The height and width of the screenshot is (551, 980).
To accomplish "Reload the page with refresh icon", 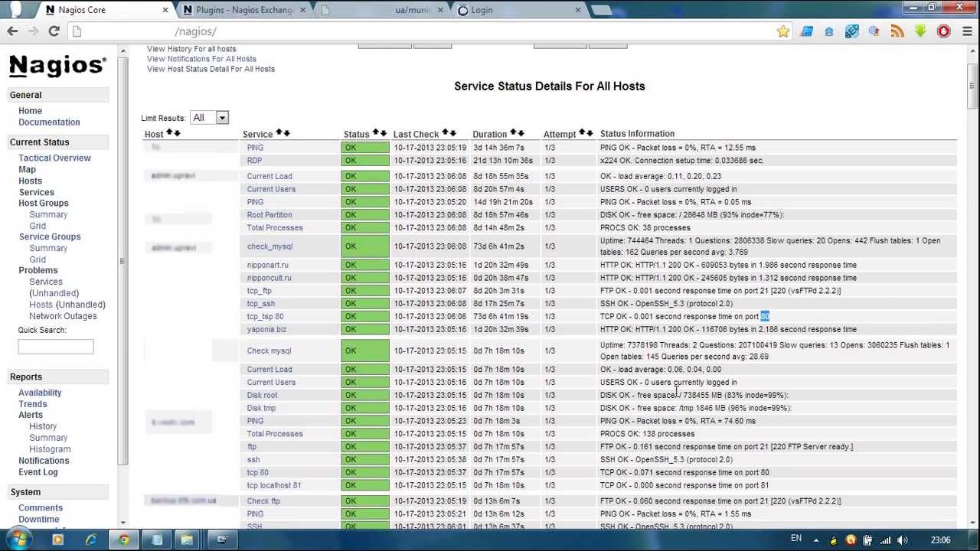I will click(54, 31).
